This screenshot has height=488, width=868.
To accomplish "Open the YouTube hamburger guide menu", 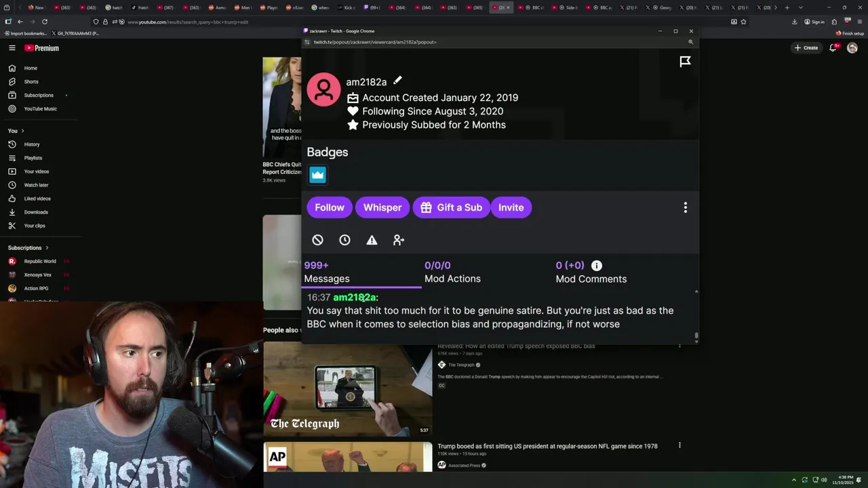I will point(12,47).
